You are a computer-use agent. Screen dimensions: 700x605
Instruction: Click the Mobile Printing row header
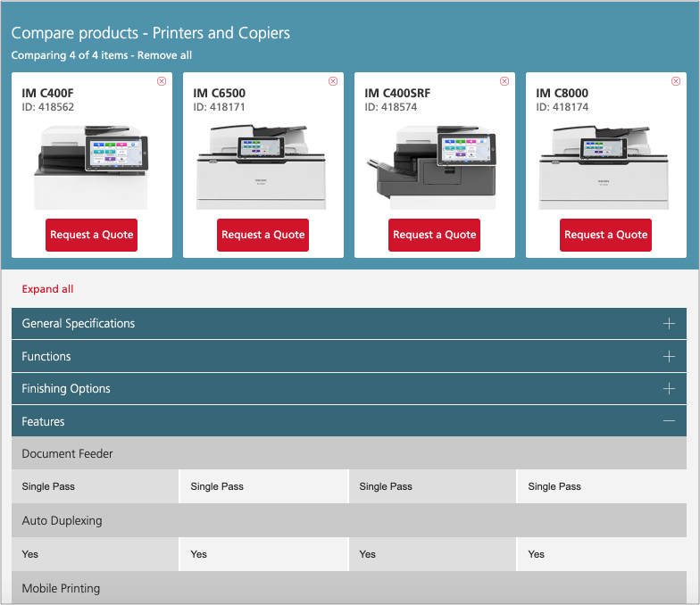pyautogui.click(x=349, y=588)
